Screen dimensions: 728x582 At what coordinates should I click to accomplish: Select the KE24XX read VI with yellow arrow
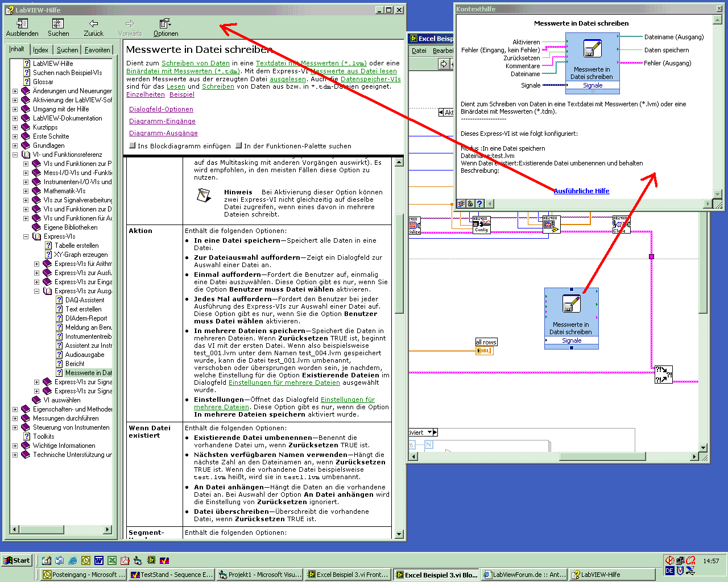(551, 225)
